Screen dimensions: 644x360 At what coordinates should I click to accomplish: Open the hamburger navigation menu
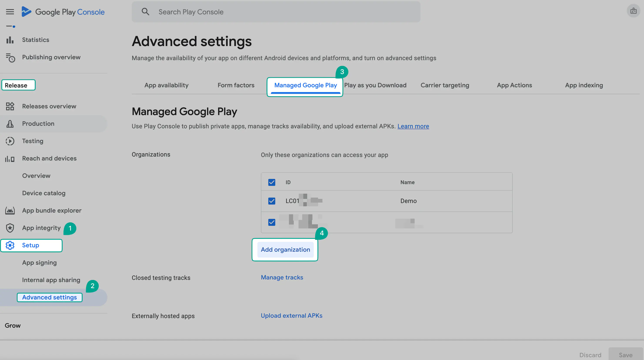(10, 12)
